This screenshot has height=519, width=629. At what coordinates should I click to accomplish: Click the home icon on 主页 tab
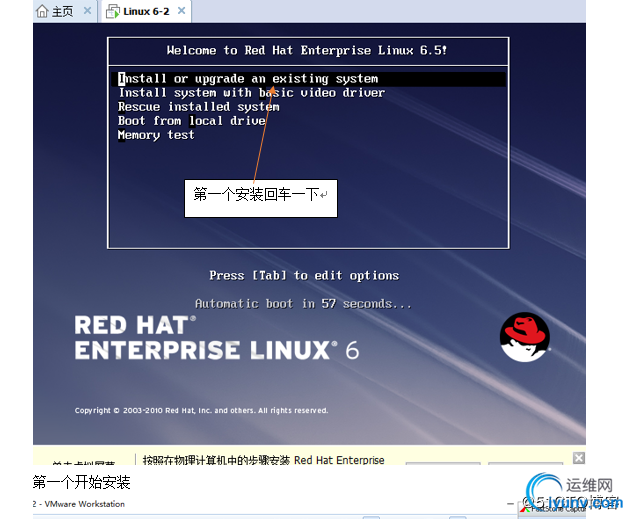pyautogui.click(x=42, y=11)
